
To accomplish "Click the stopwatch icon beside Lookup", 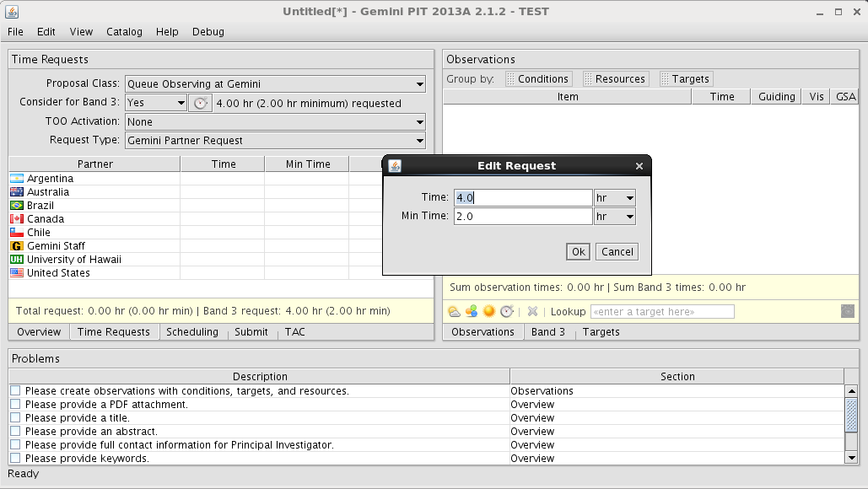I will click(506, 311).
